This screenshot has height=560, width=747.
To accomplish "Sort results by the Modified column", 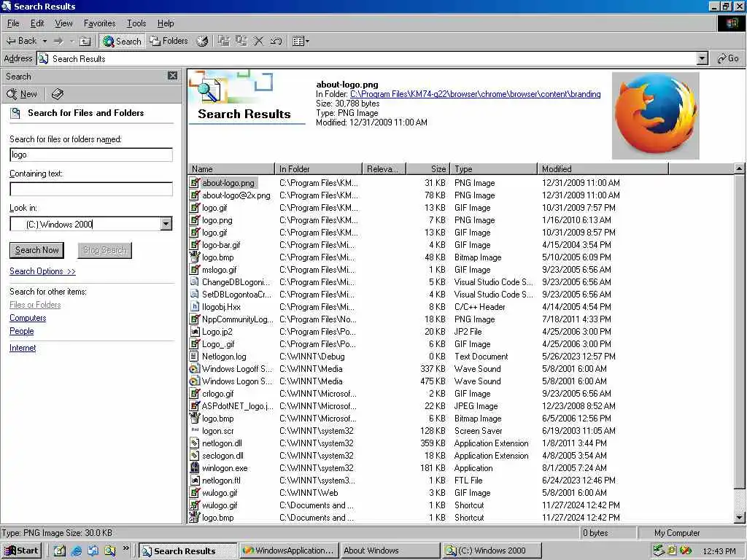I will pyautogui.click(x=603, y=169).
